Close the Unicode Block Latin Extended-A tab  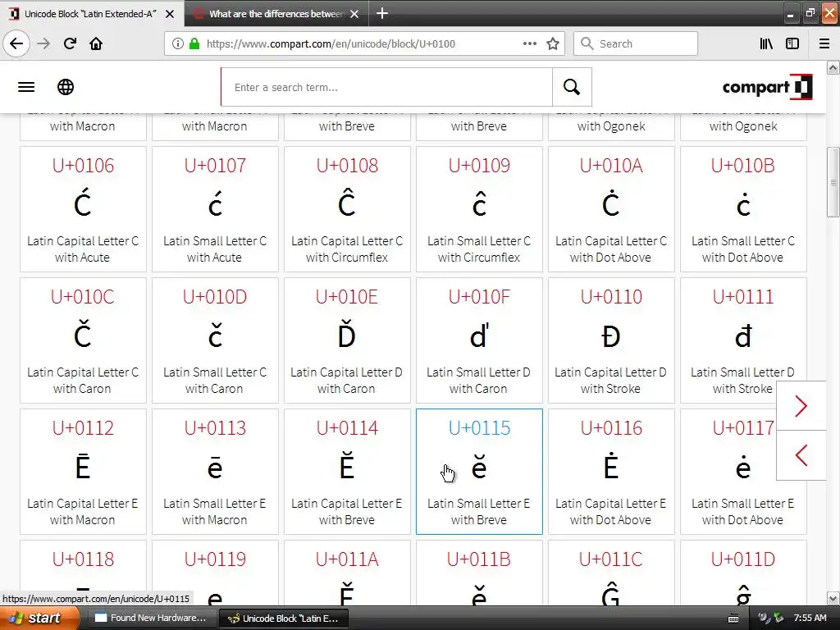click(x=170, y=14)
